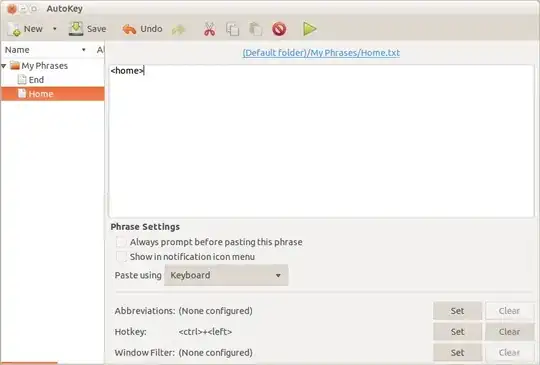
Task: Cut with the scissors icon
Action: [209, 29]
